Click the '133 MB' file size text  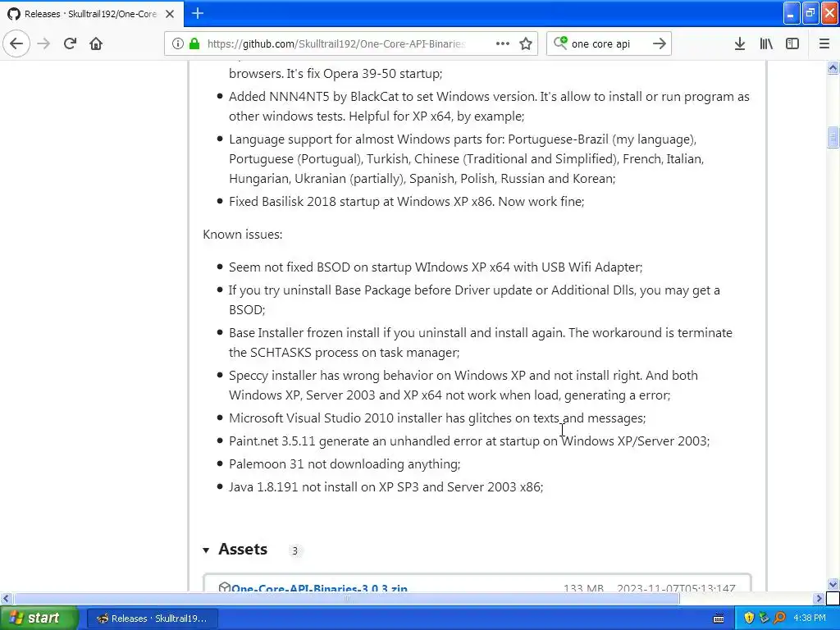[x=583, y=587]
